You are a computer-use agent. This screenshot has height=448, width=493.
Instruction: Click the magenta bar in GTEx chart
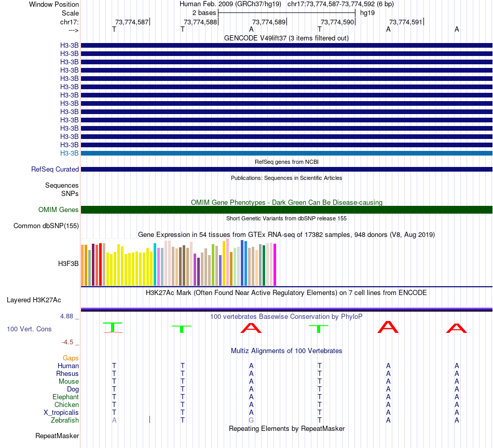[275, 264]
